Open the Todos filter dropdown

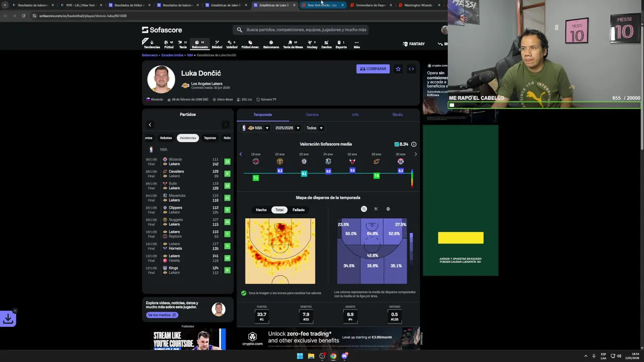[314, 128]
